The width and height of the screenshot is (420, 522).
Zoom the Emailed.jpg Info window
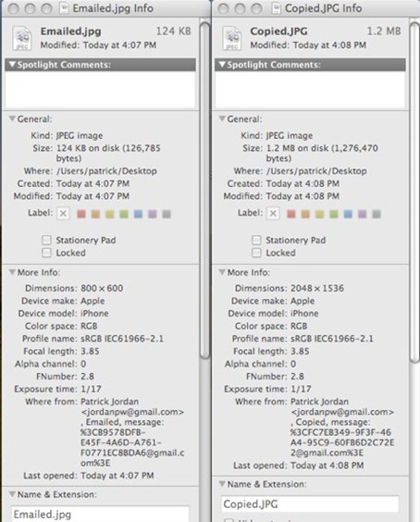point(46,8)
